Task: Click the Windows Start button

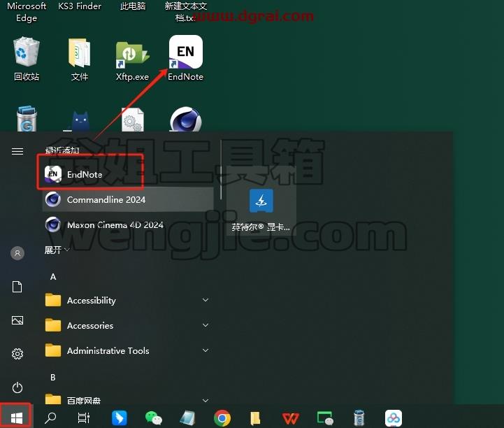Action: 16,418
